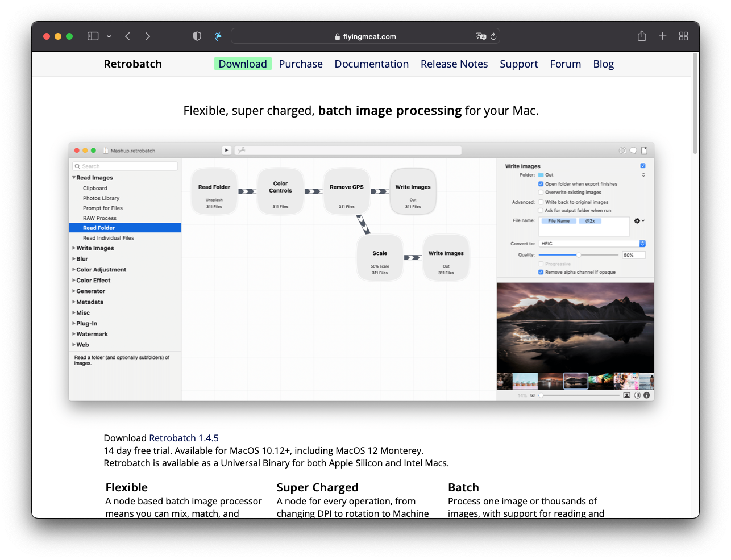This screenshot has height=560, width=731.
Task: Click the Color Controls node
Action: [280, 191]
